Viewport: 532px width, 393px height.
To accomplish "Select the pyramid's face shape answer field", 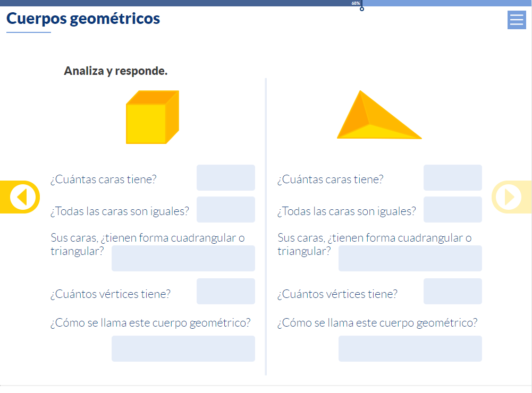I will click(410, 258).
